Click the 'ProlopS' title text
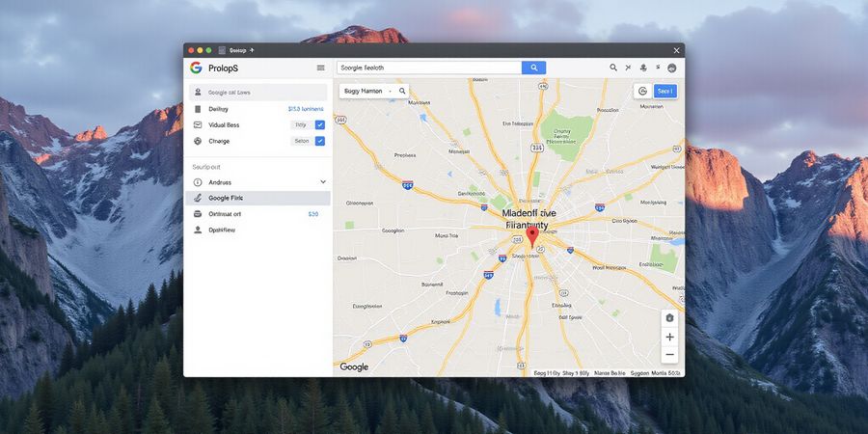The height and width of the screenshot is (434, 868). [x=224, y=68]
